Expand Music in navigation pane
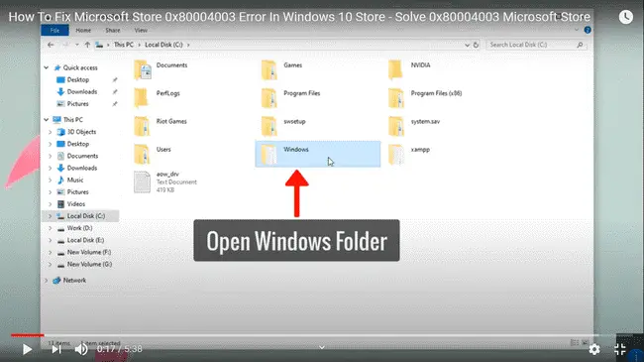 tap(51, 181)
